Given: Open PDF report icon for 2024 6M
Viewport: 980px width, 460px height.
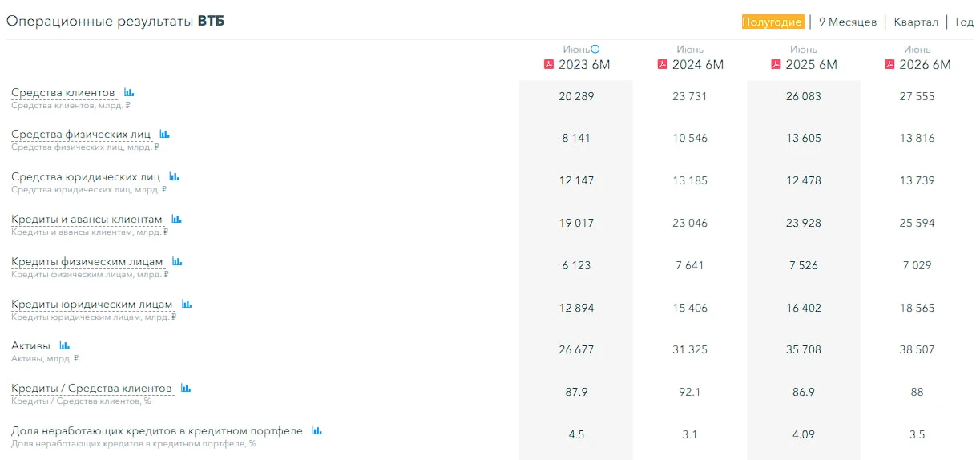Looking at the screenshot, I should point(663,64).
